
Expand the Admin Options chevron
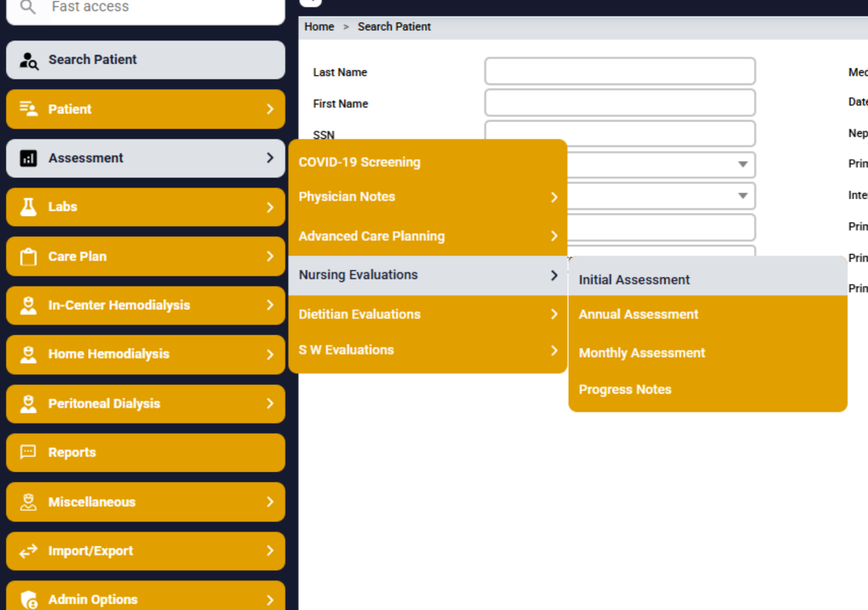point(270,600)
